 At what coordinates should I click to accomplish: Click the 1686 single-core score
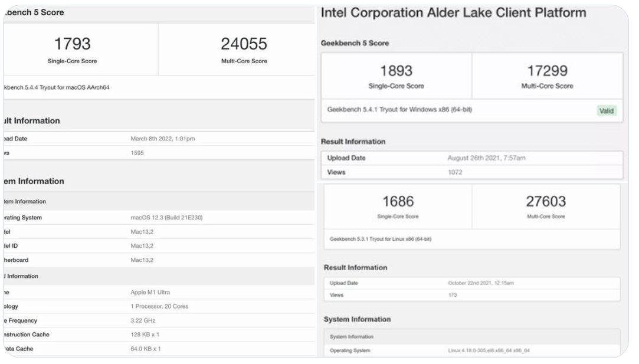398,201
